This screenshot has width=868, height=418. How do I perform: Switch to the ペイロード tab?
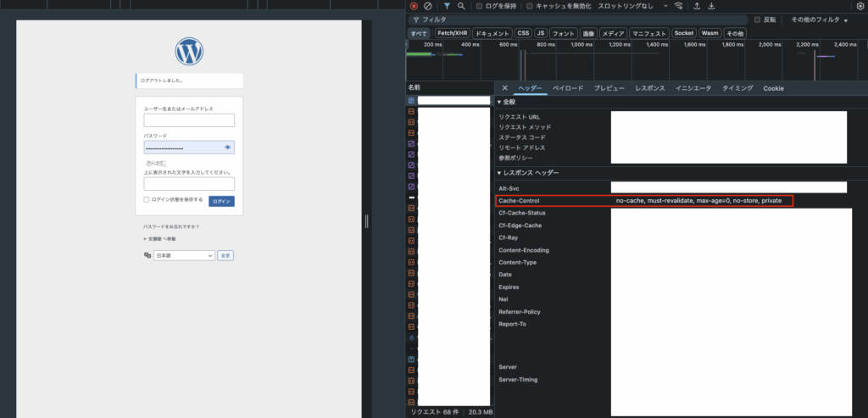tap(568, 88)
